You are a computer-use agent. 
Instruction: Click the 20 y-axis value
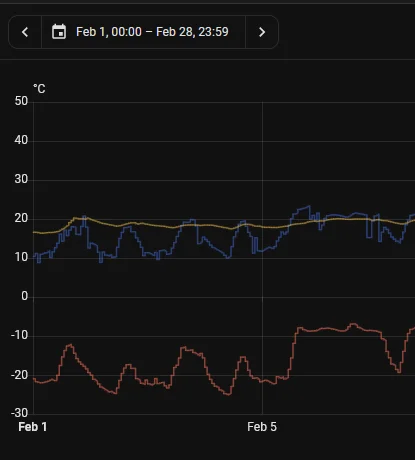(x=21, y=218)
